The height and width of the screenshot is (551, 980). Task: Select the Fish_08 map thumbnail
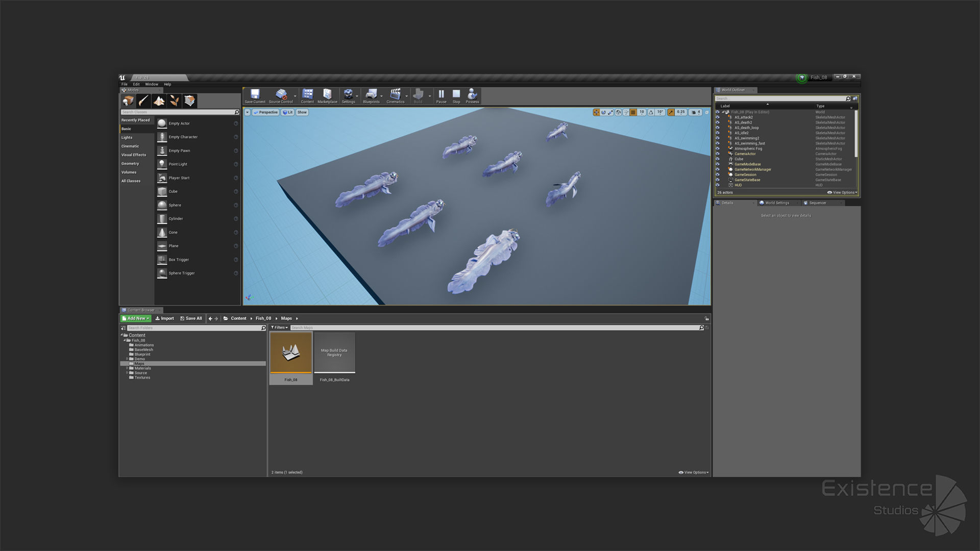click(x=291, y=353)
